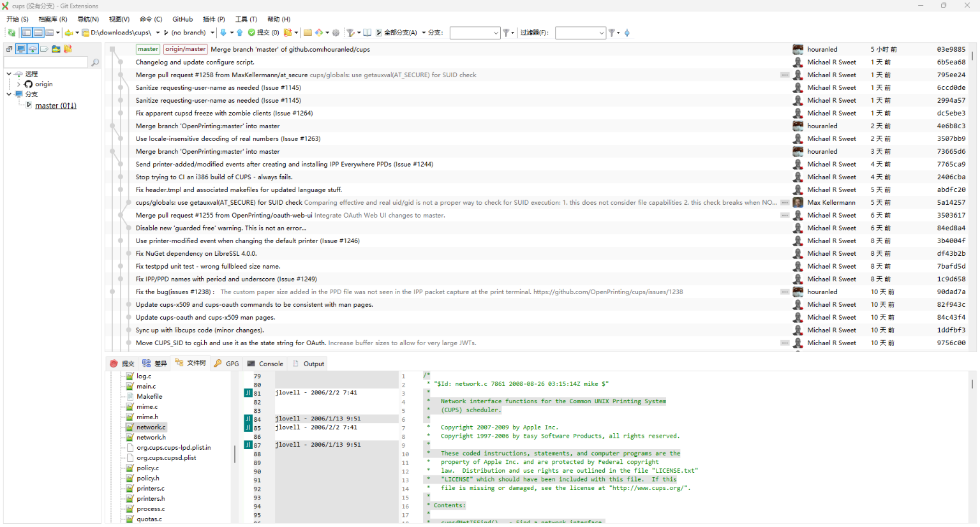Screen dimensions: 980x527
Task: Select network.h in the file tree
Action: [x=151, y=437]
